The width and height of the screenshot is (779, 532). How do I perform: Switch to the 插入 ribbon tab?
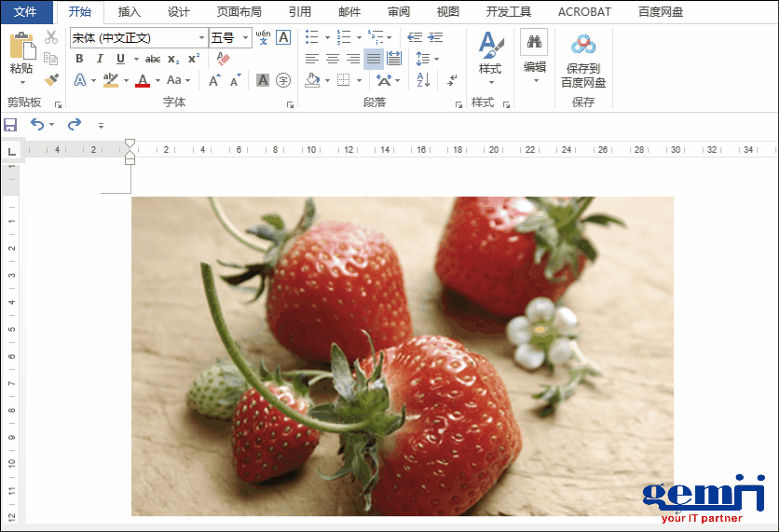[x=129, y=12]
